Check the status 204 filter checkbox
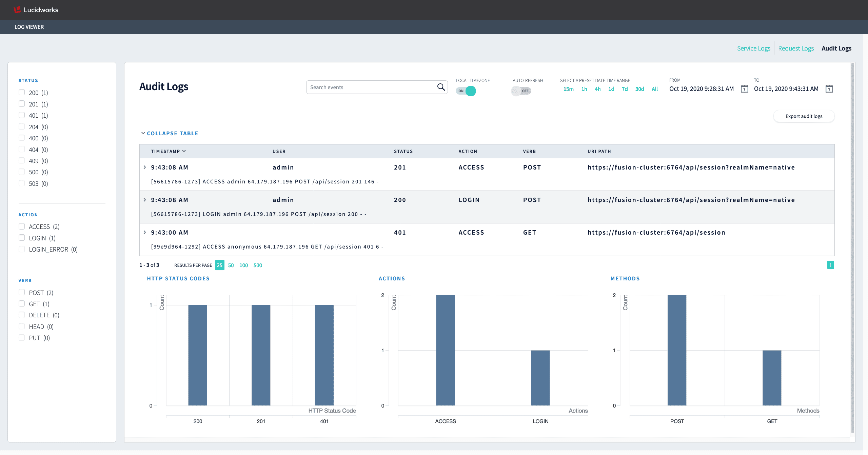 pos(22,126)
